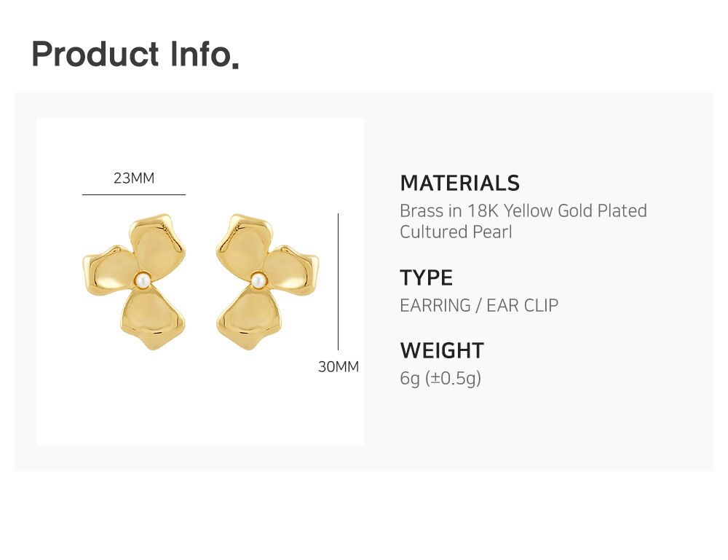Click the TYPE heading

click(x=426, y=277)
